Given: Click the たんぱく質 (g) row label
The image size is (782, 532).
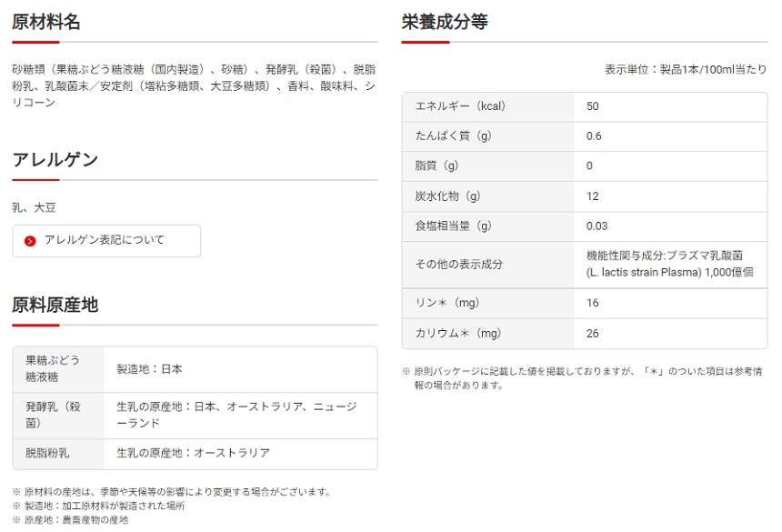Looking at the screenshot, I should [453, 136].
